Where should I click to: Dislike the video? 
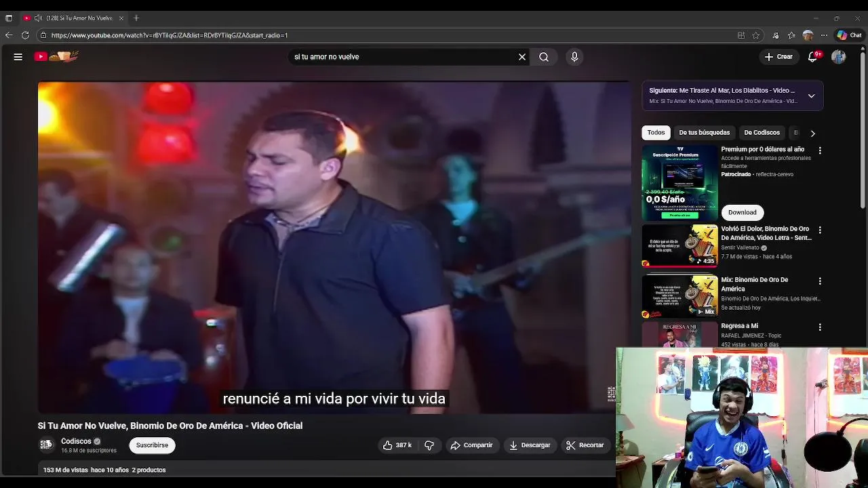click(x=429, y=445)
